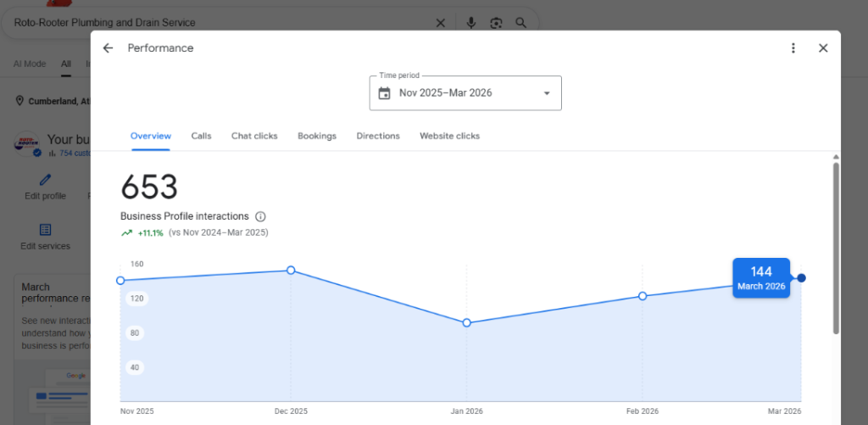Click the calendar icon in Time period
The image size is (868, 425).
[384, 93]
